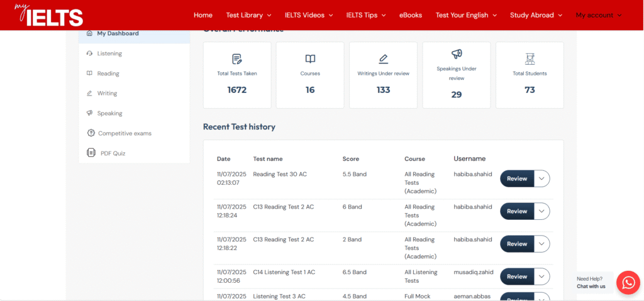The height and width of the screenshot is (301, 644).
Task: Expand the IELTS Tips menu chevron
Action: (384, 15)
